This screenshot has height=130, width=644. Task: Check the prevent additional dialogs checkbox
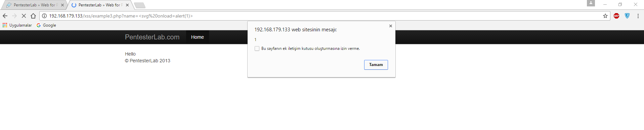pos(257,48)
